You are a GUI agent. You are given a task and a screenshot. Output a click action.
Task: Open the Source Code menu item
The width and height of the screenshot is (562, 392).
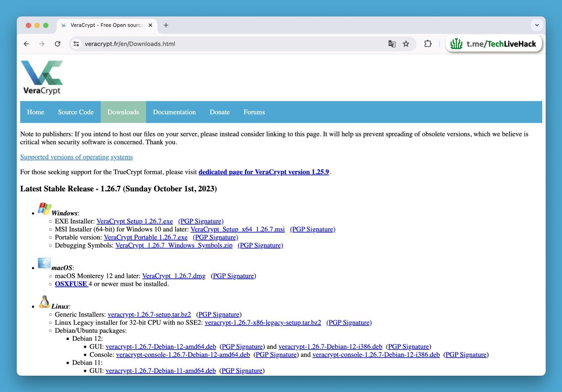click(x=76, y=112)
